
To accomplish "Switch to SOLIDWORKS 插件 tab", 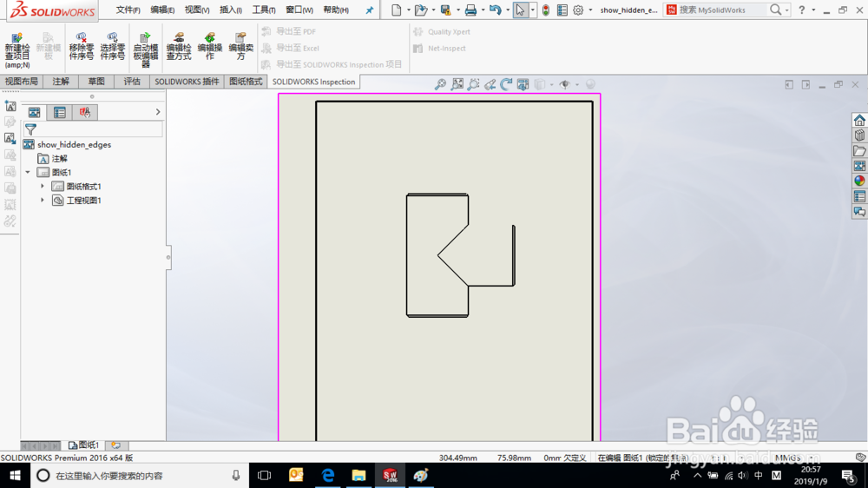I will pyautogui.click(x=187, y=82).
